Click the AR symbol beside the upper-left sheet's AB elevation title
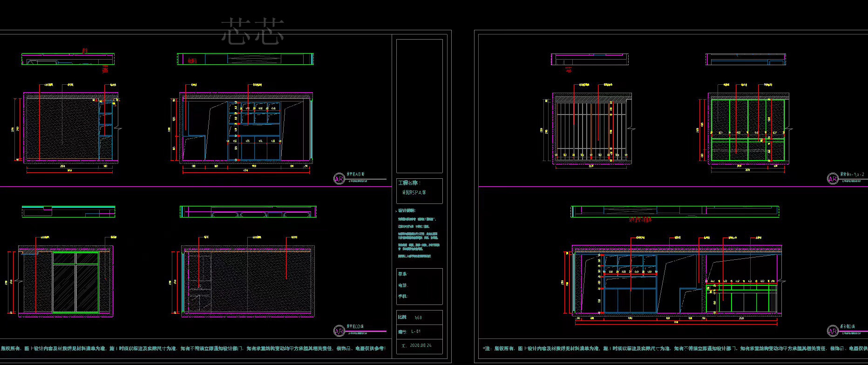868x365 pixels. pyautogui.click(x=339, y=179)
